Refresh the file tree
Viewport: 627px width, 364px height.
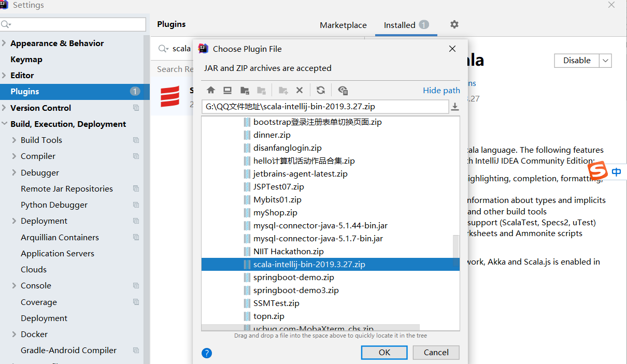click(321, 90)
